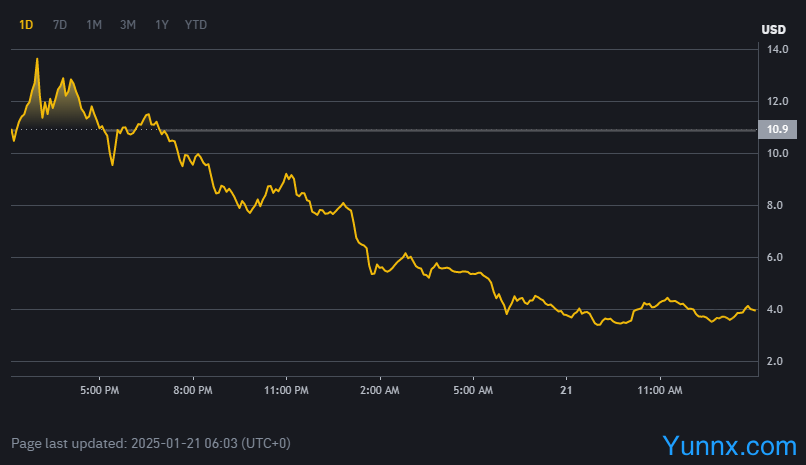Screen dimensions: 806x465
Task: Select the 8:00 PM time axis label
Action: click(192, 389)
